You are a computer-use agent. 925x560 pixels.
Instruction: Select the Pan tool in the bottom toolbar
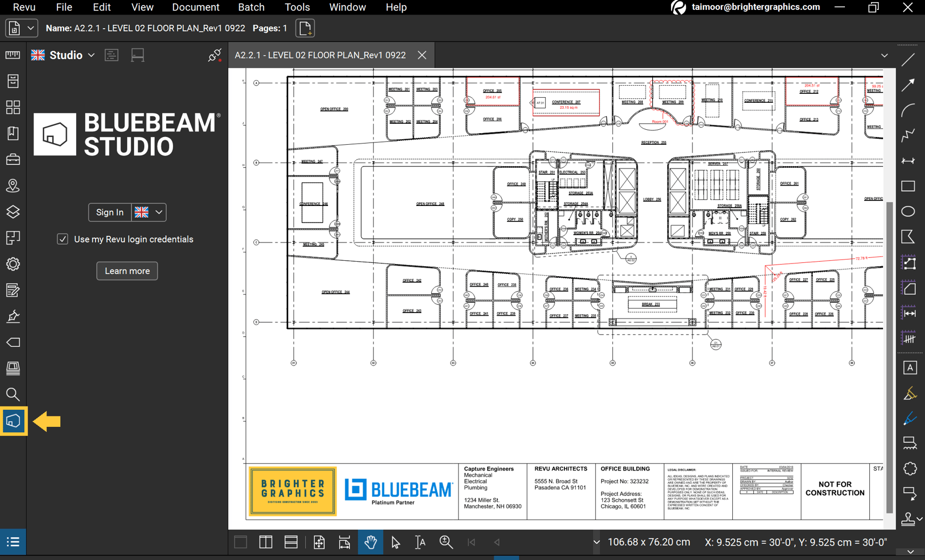(371, 542)
